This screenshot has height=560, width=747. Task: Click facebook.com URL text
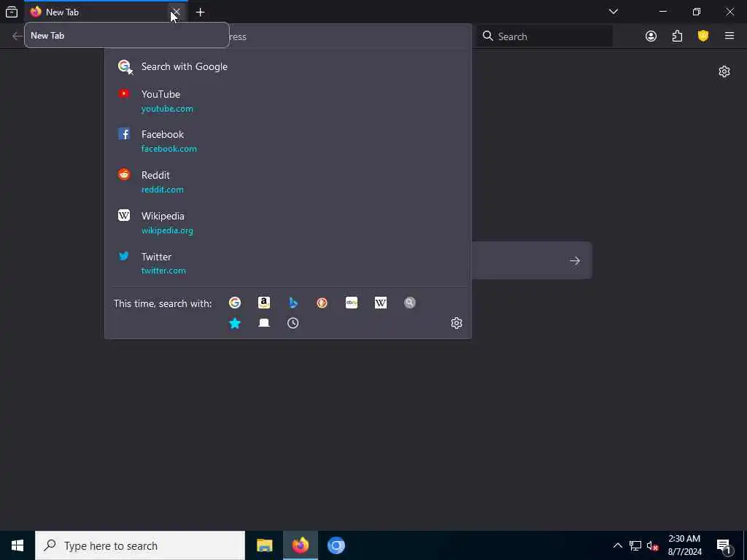[169, 149]
